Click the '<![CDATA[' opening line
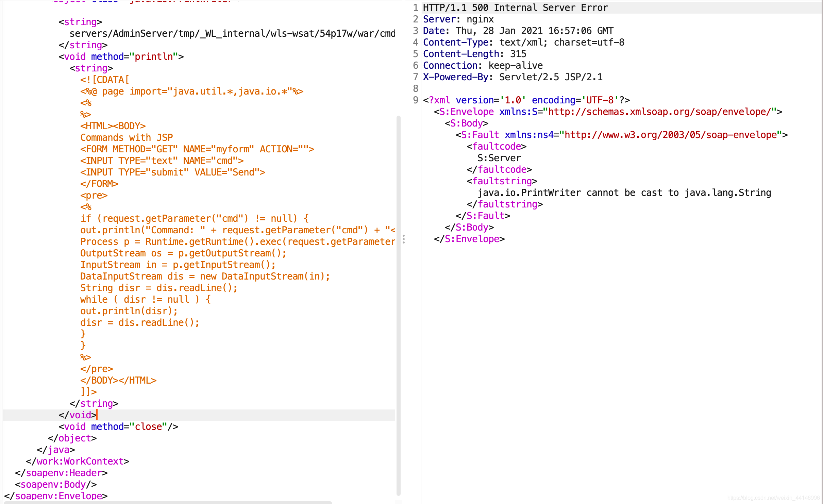This screenshot has height=504, width=823. click(104, 80)
